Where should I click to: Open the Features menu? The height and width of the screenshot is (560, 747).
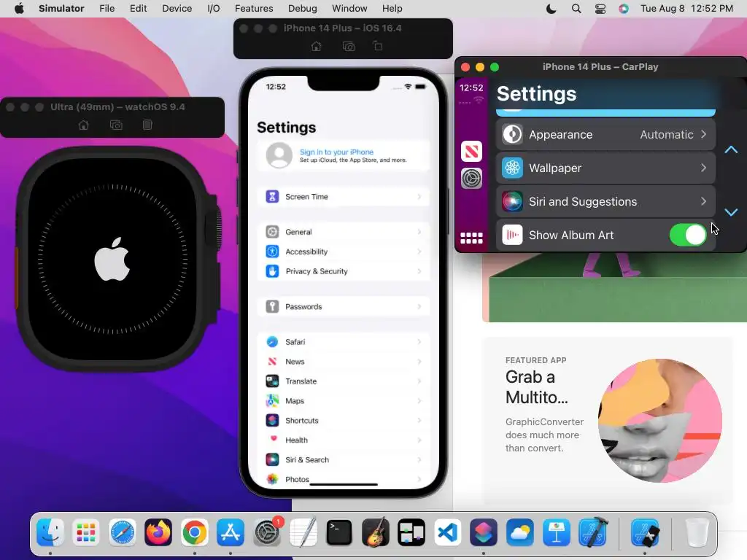(254, 9)
